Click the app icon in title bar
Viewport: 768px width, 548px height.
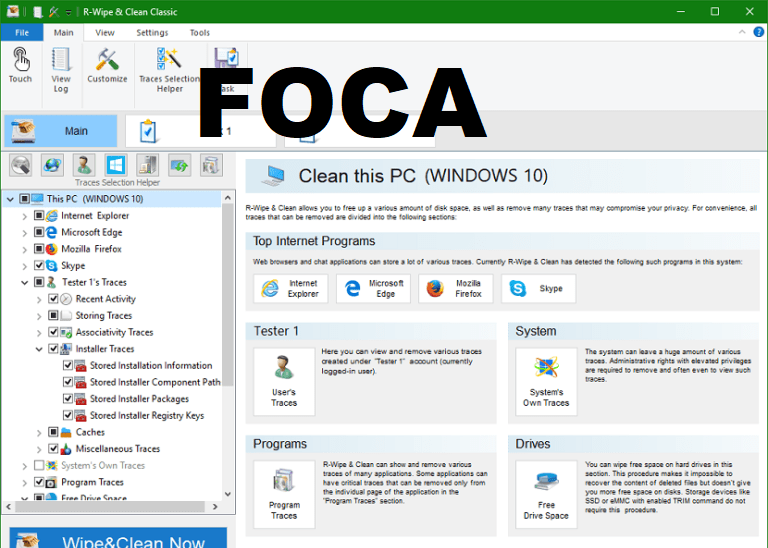click(12, 11)
